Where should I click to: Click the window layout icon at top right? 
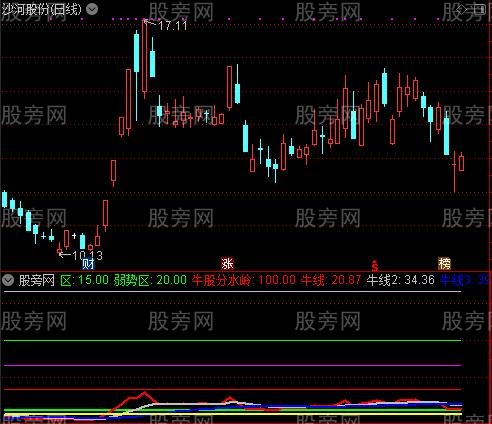pyautogui.click(x=481, y=9)
